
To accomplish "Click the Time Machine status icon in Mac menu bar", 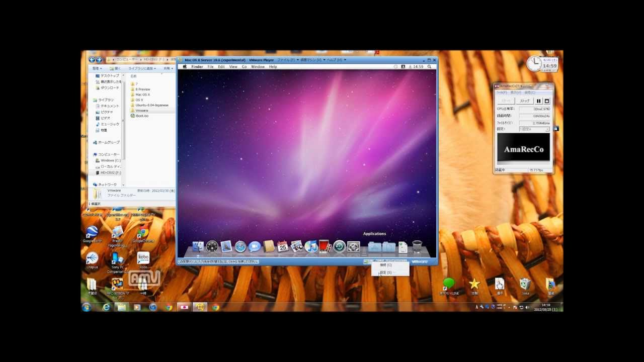I will tap(396, 66).
